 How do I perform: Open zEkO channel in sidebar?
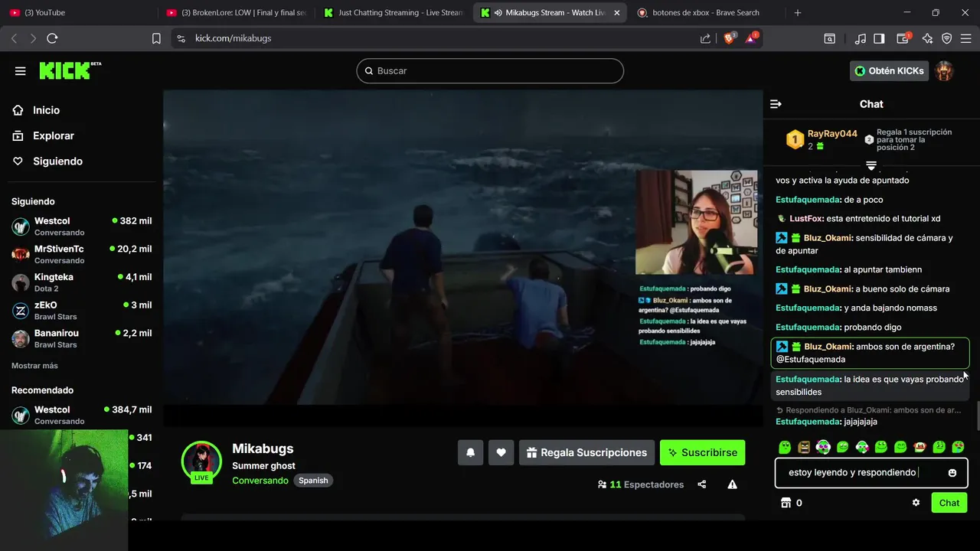tap(81, 311)
